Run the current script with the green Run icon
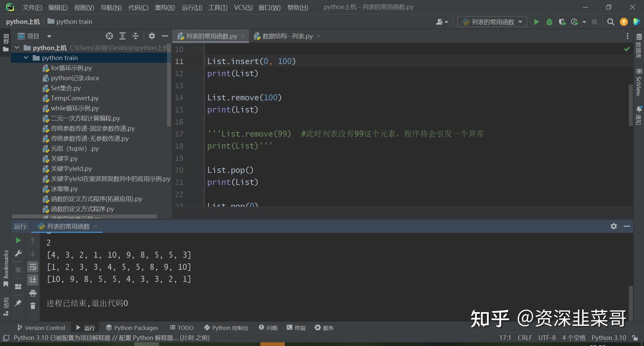Viewport: 644px width, 346px height. [536, 21]
